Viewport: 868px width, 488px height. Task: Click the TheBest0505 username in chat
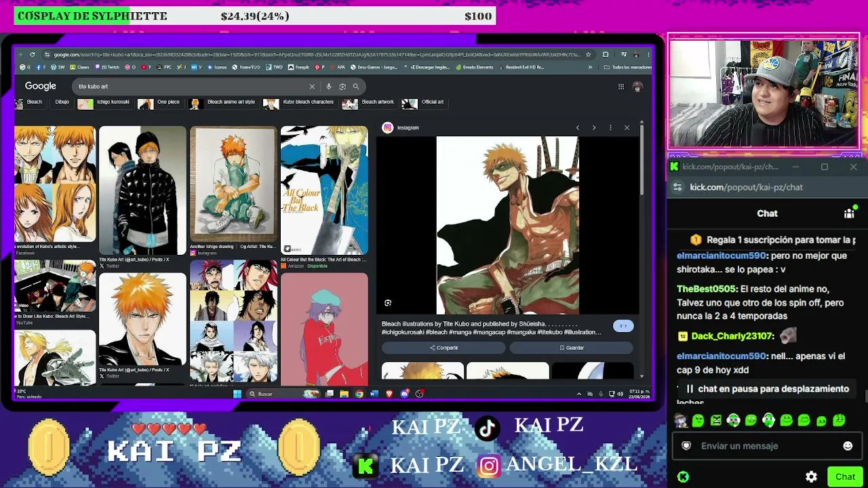point(707,289)
